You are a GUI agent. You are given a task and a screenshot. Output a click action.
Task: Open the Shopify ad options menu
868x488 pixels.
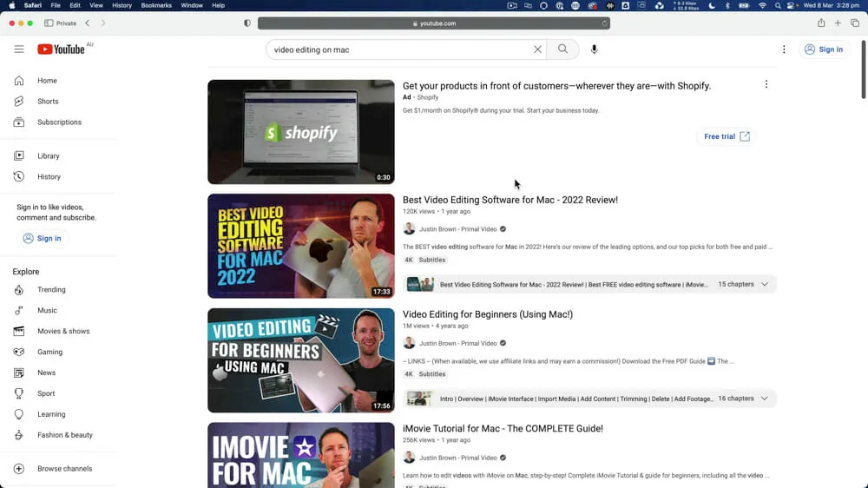coord(766,85)
